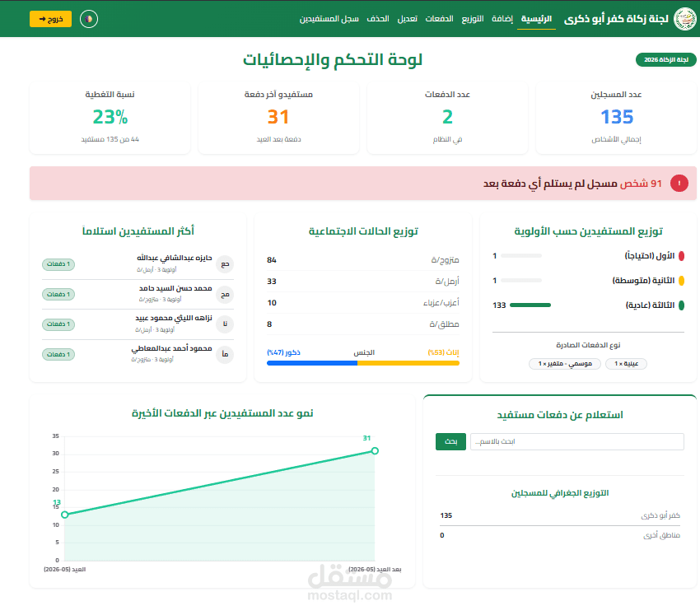This screenshot has width=700, height=615.
Task: Click avatar icon of محمود أحمد عبدالمعاطي
Action: (x=225, y=354)
